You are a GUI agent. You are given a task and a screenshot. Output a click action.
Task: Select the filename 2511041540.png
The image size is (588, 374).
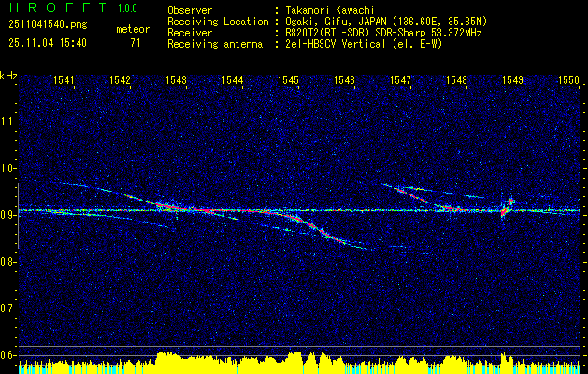[48, 25]
